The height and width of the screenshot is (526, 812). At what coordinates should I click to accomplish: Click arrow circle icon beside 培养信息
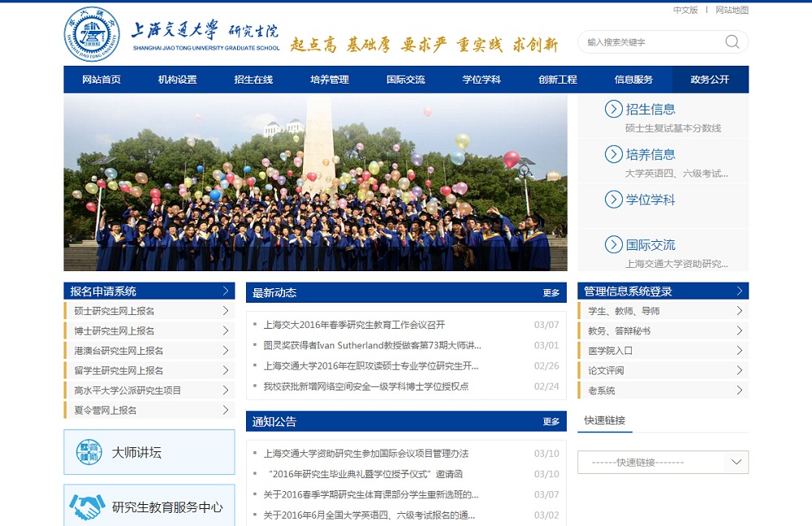614,153
